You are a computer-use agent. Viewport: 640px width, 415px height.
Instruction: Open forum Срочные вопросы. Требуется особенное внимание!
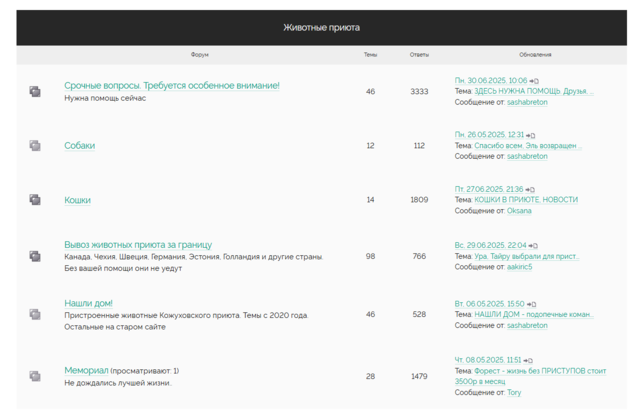pos(172,86)
